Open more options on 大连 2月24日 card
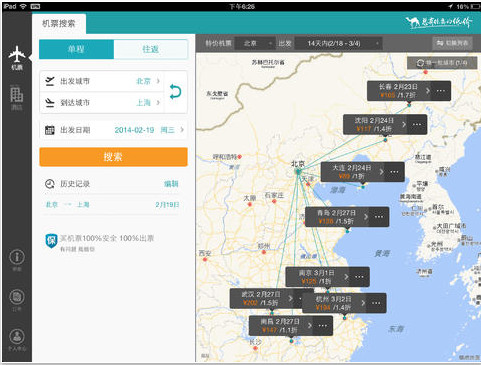This screenshot has height=365, width=481. (394, 172)
